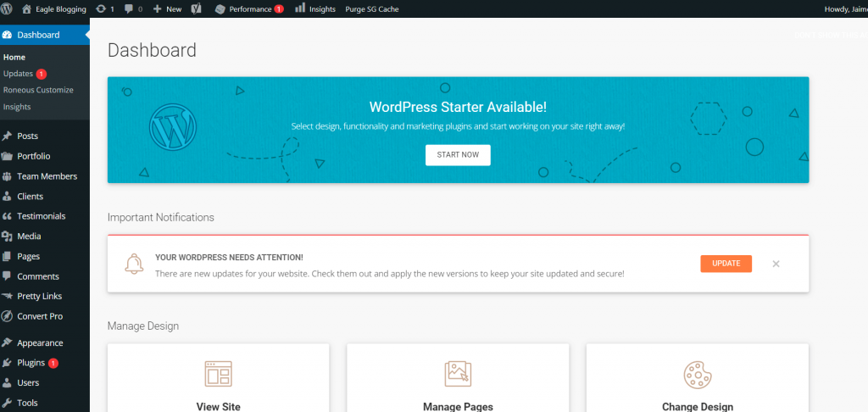Open the Plugins menu label
The width and height of the screenshot is (868, 412).
[31, 363]
